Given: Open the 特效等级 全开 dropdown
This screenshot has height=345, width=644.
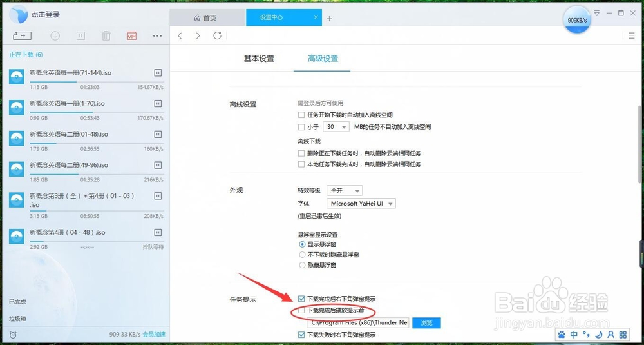Looking at the screenshot, I should click(345, 191).
